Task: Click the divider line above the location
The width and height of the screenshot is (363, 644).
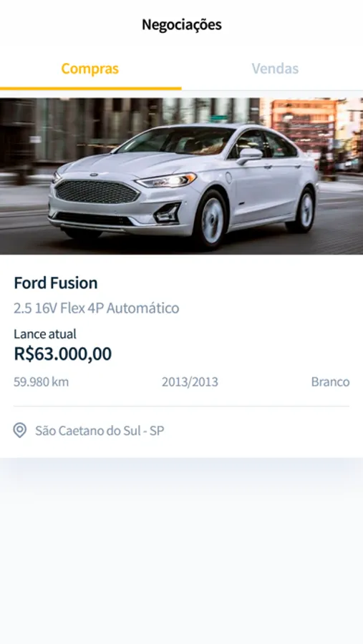Action: pos(181,406)
